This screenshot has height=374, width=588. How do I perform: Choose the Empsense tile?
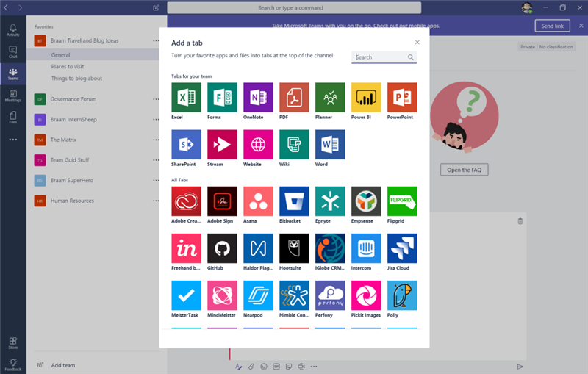pyautogui.click(x=366, y=201)
